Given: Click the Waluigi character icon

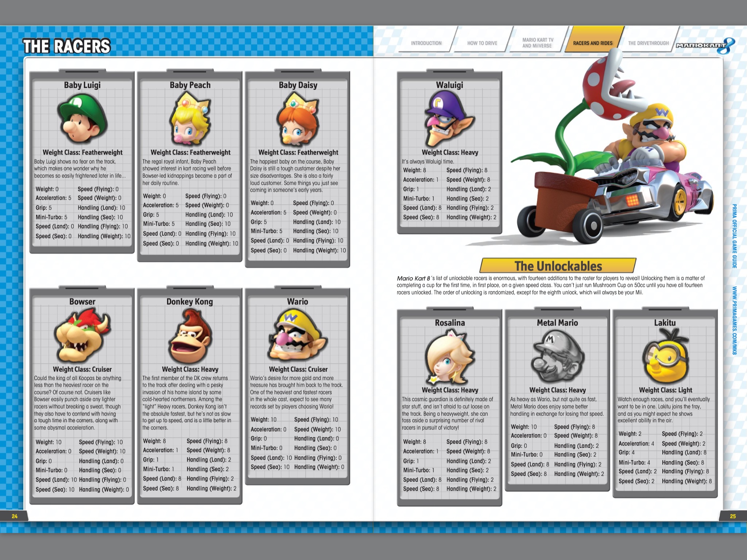Looking at the screenshot, I should click(449, 118).
